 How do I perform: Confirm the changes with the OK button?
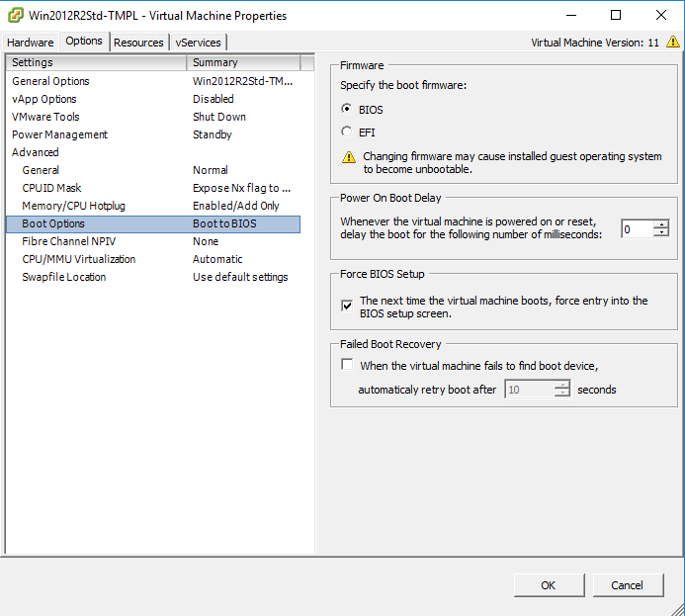pyautogui.click(x=549, y=585)
